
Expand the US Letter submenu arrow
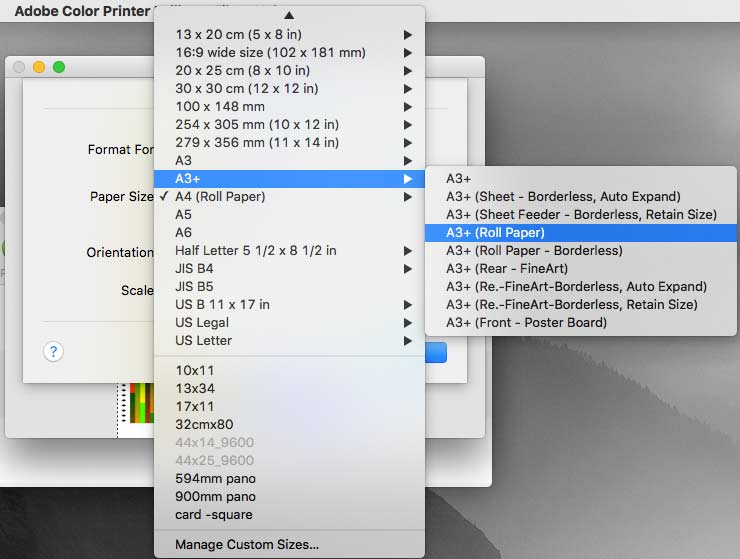tap(408, 341)
